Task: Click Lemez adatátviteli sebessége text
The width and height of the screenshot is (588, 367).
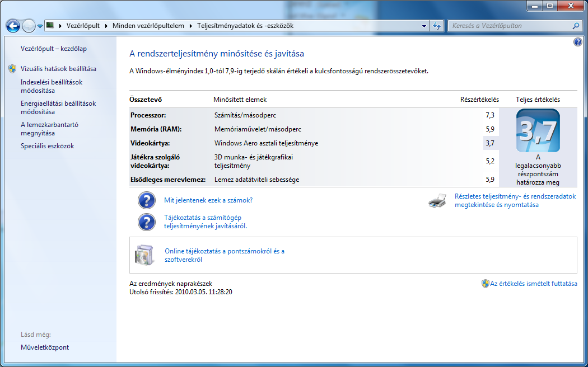Action: [257, 180]
